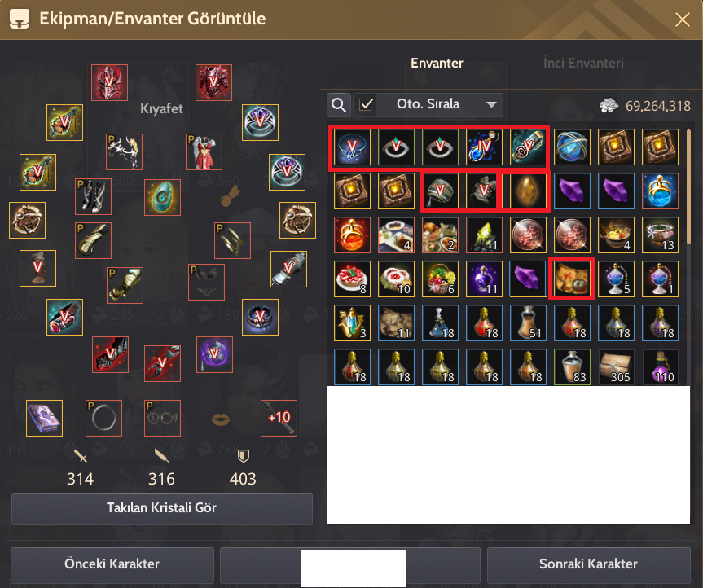Select the treasure map compass inventory item
Image resolution: width=703 pixels, height=588 pixels.
click(572, 279)
